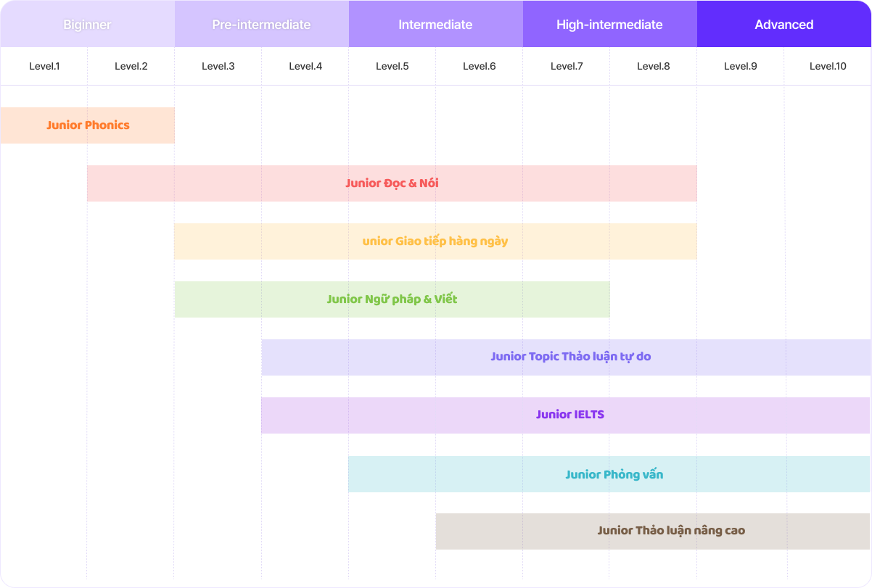Choose the High-intermediate header
The image size is (872, 588).
tap(609, 25)
